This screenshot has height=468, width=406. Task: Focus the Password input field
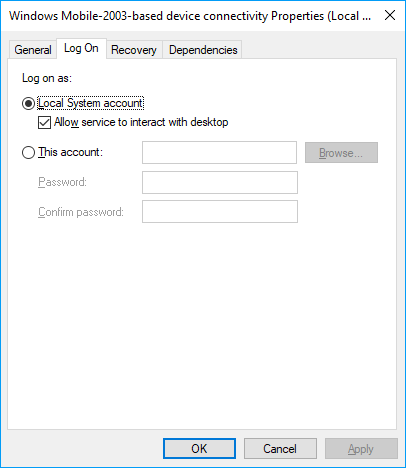coord(220,182)
